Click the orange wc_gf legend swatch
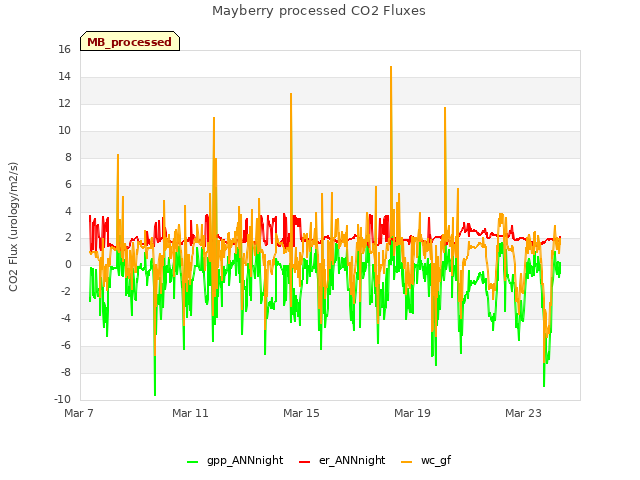 pos(407,462)
